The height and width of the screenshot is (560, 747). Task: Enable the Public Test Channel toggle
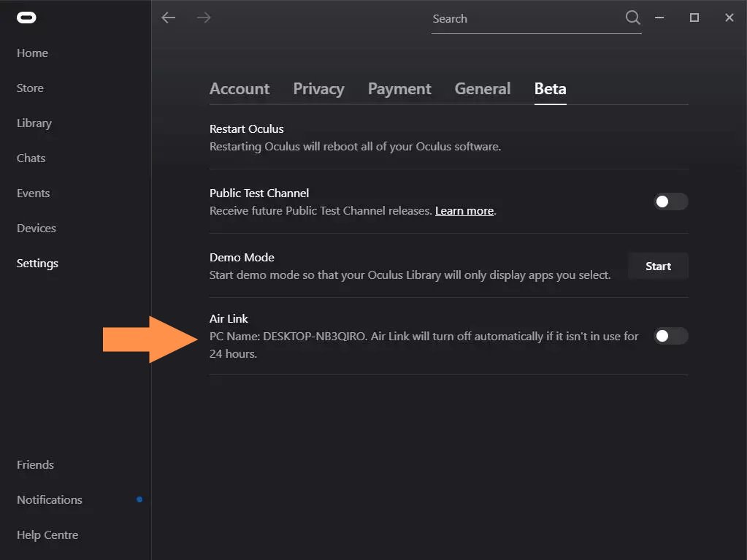coord(671,202)
